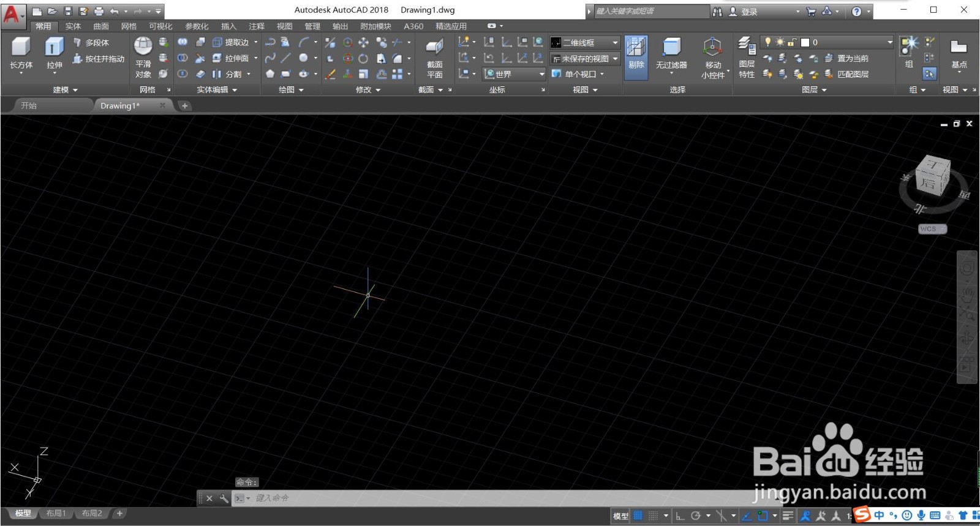Click the customize wrench icon in command line
This screenshot has height=526, width=980.
224,498
